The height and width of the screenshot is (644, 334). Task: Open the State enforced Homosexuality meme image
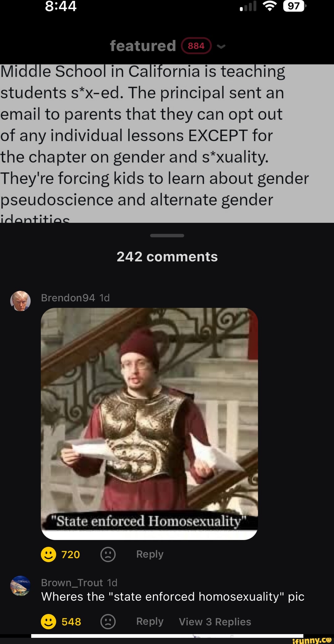pyautogui.click(x=149, y=424)
